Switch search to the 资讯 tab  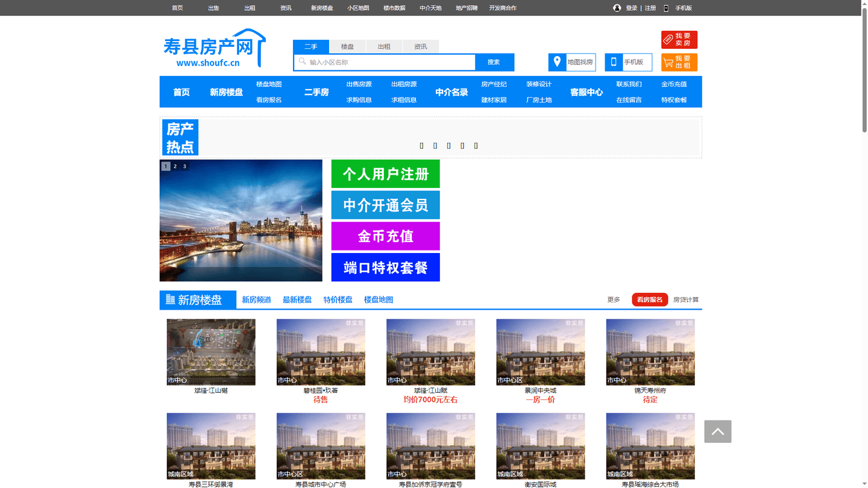(420, 46)
